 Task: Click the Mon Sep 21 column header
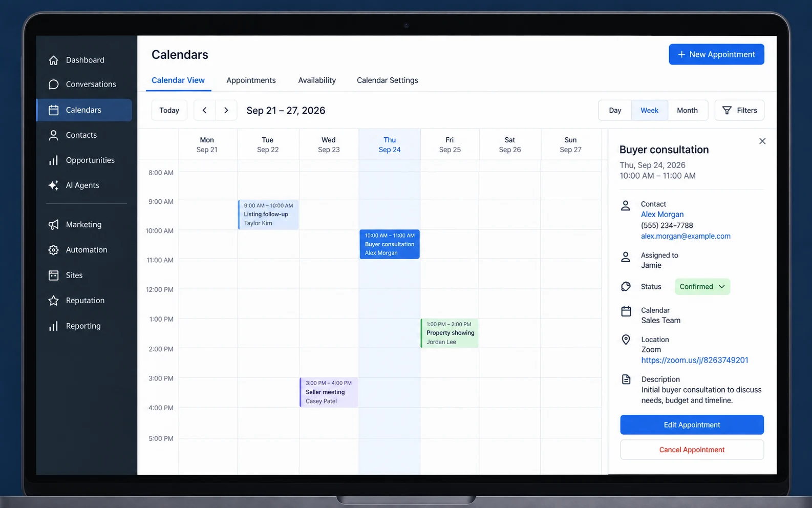[x=207, y=145]
